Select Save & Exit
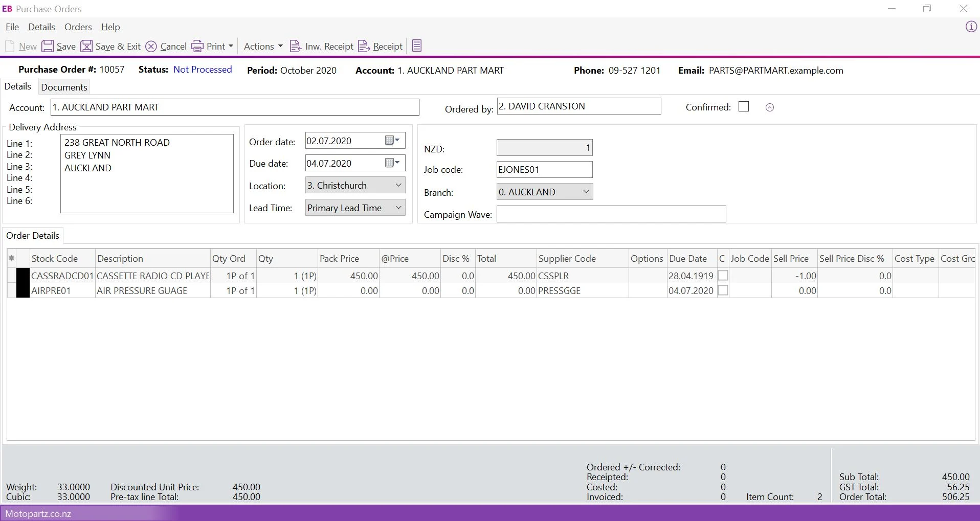Image resolution: width=980 pixels, height=521 pixels. (x=110, y=46)
